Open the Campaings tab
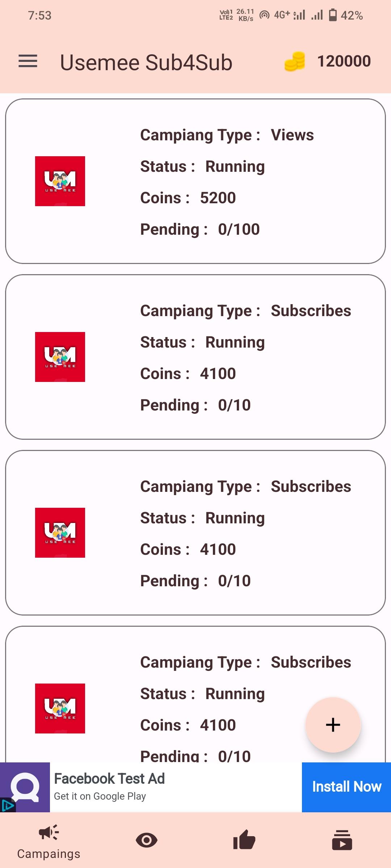The width and height of the screenshot is (391, 868). pos(49,841)
